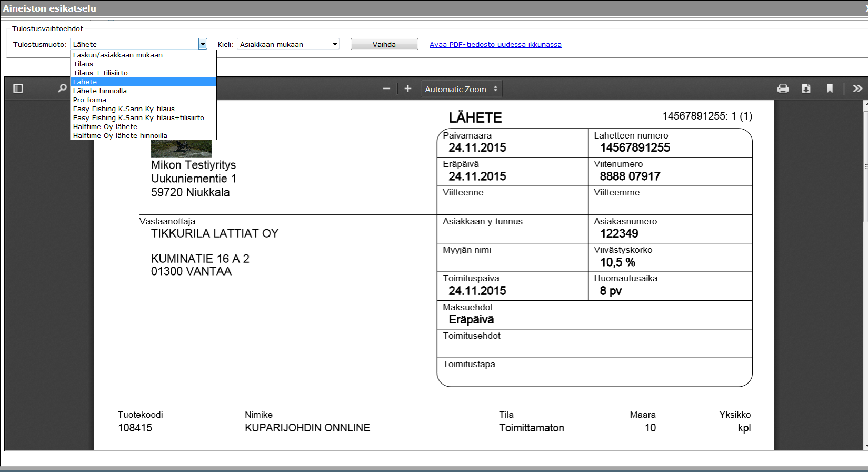Choose 'Tilaus + tilisiirto' from list
The width and height of the screenshot is (868, 472).
pyautogui.click(x=101, y=73)
